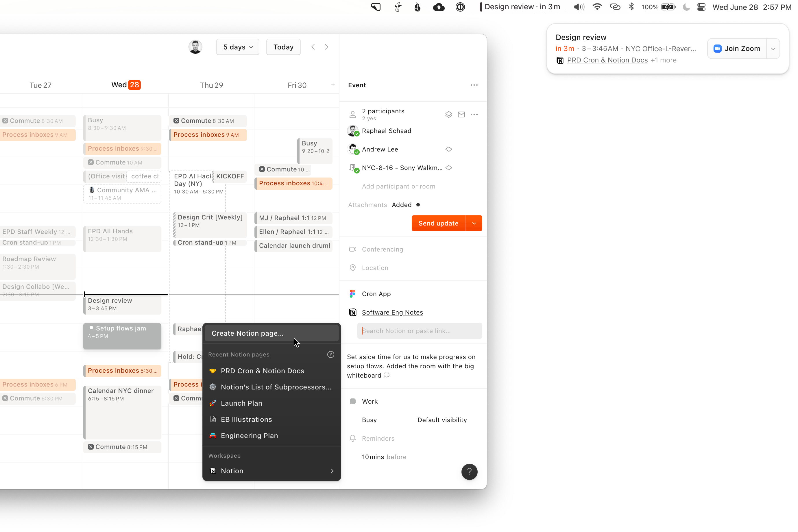Click the Join Zoom button in notification

[738, 49]
